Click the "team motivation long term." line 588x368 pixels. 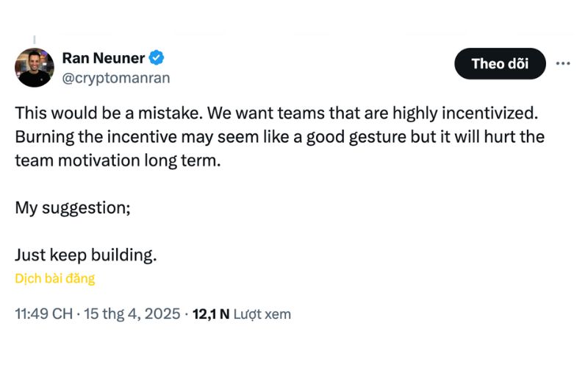pos(118,160)
